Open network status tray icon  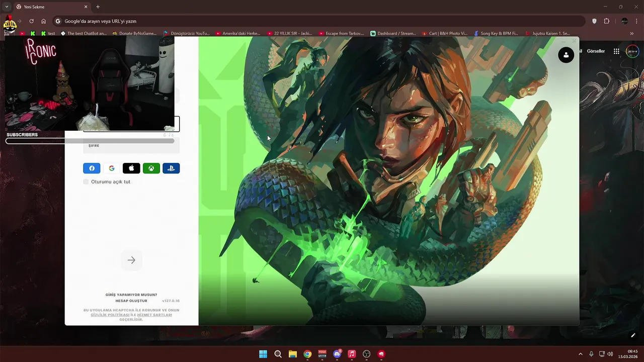click(x=602, y=354)
